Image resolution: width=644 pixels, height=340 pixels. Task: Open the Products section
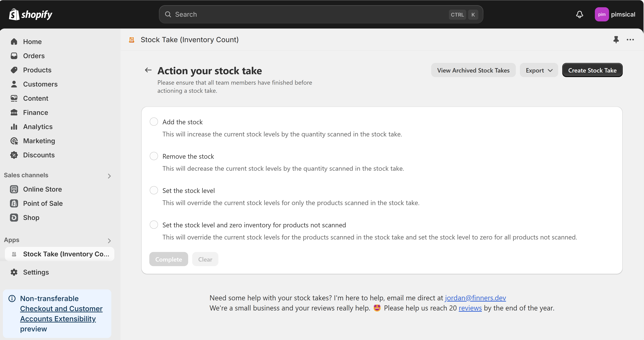tap(37, 70)
